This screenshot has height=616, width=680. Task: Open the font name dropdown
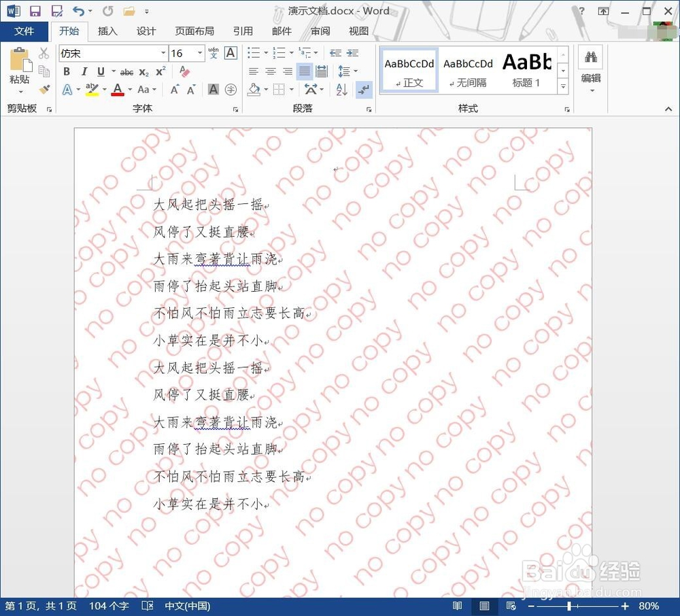[163, 53]
